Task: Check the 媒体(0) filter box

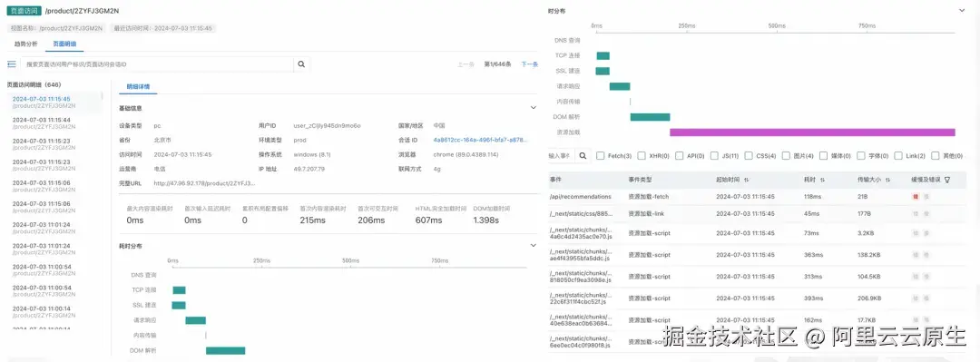Action: [x=824, y=156]
